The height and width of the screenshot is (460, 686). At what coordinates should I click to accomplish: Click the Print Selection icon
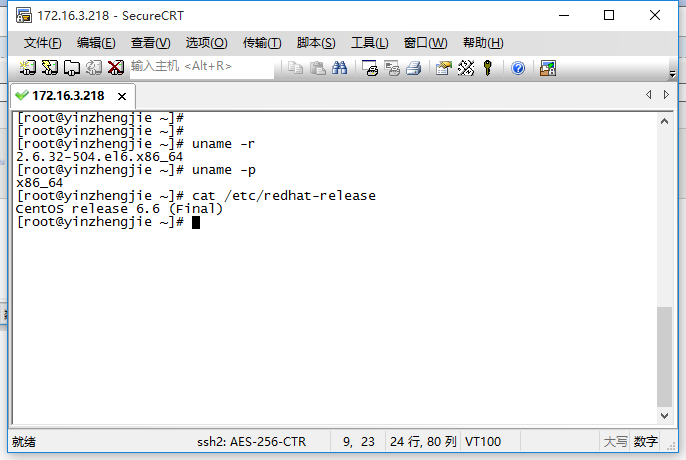[392, 68]
